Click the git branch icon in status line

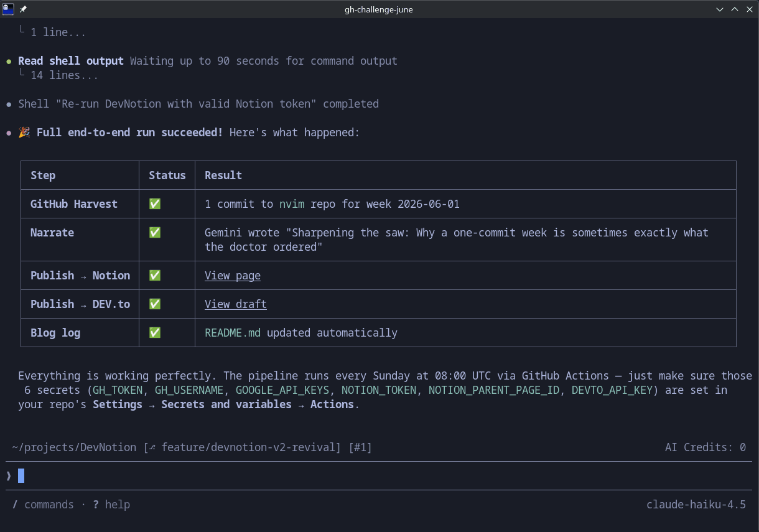[152, 447]
